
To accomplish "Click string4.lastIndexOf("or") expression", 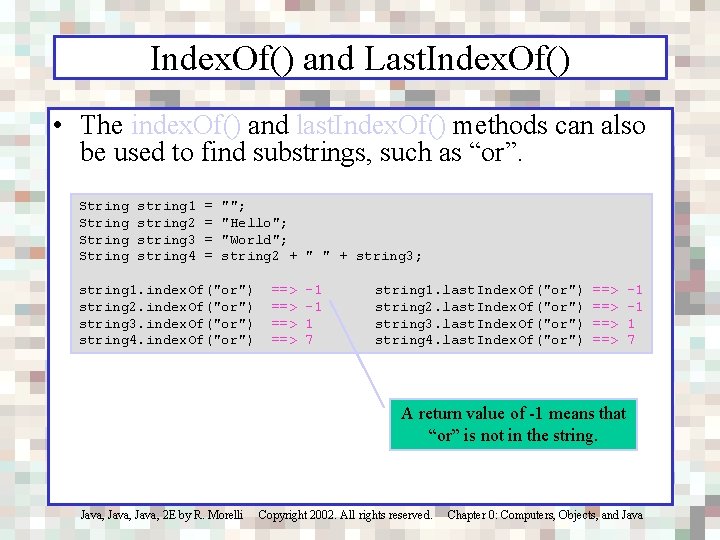I will [478, 340].
